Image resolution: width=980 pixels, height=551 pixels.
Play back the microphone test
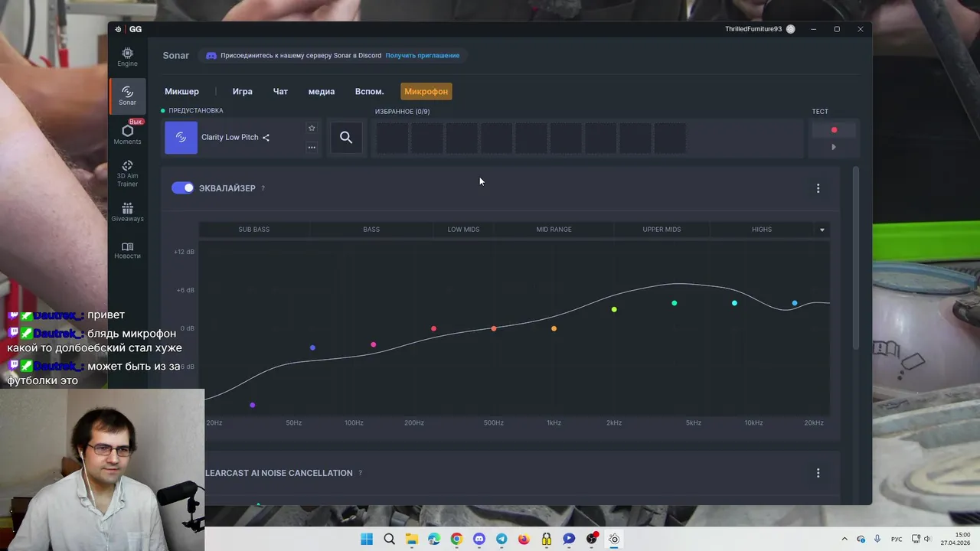[x=834, y=147]
